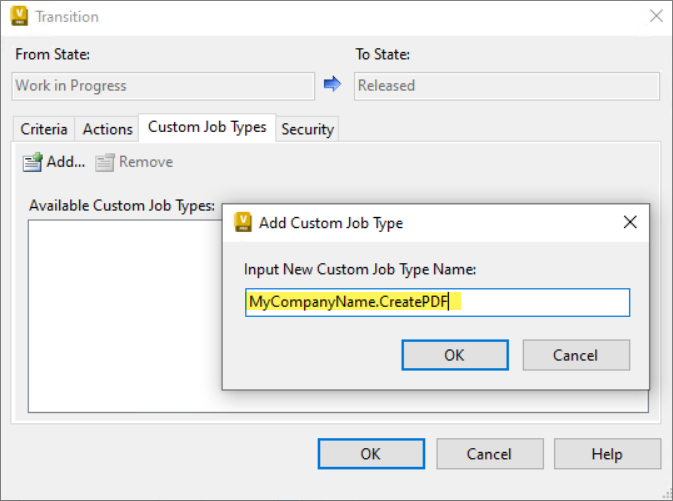Switch to the Criteria tab
The image size is (673, 501).
(x=44, y=129)
